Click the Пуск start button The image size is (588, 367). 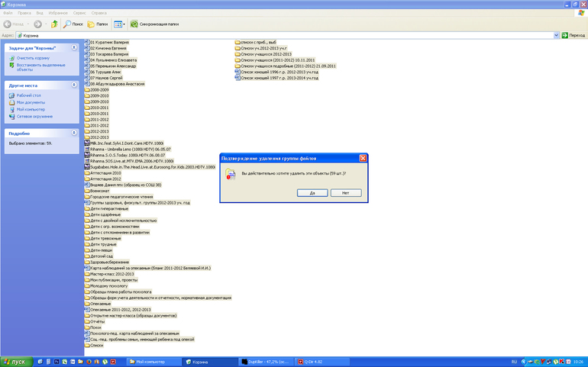tap(15, 361)
